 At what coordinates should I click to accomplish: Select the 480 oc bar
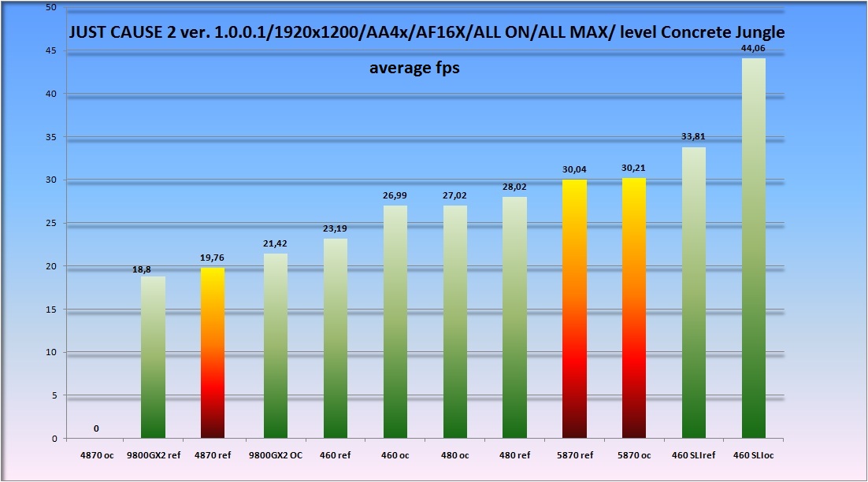pos(455,322)
